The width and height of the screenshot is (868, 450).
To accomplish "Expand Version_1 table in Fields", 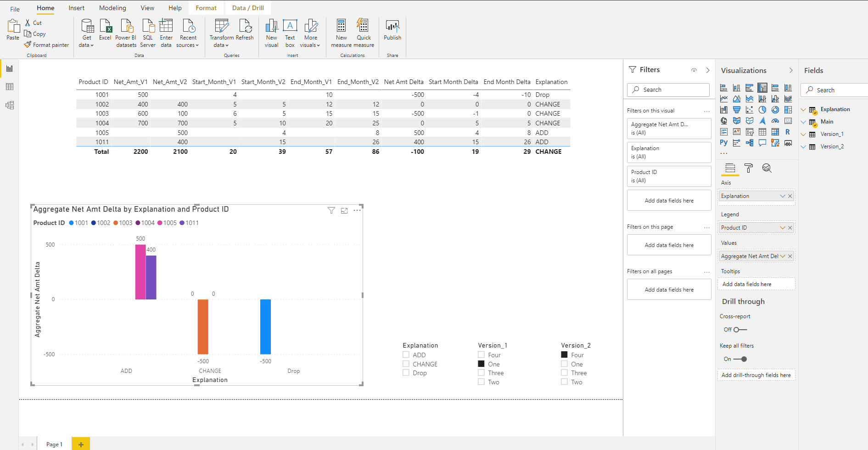I will 804,134.
